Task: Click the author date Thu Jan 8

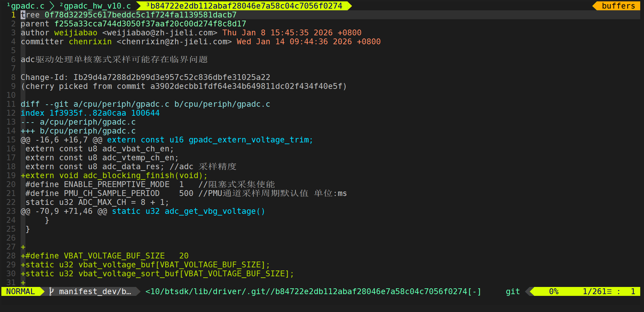Action: (292, 33)
